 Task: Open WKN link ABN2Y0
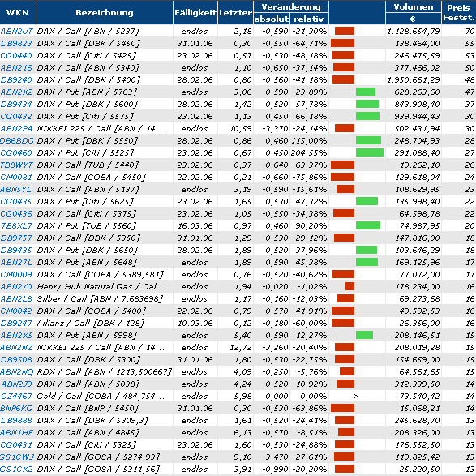tap(16, 286)
